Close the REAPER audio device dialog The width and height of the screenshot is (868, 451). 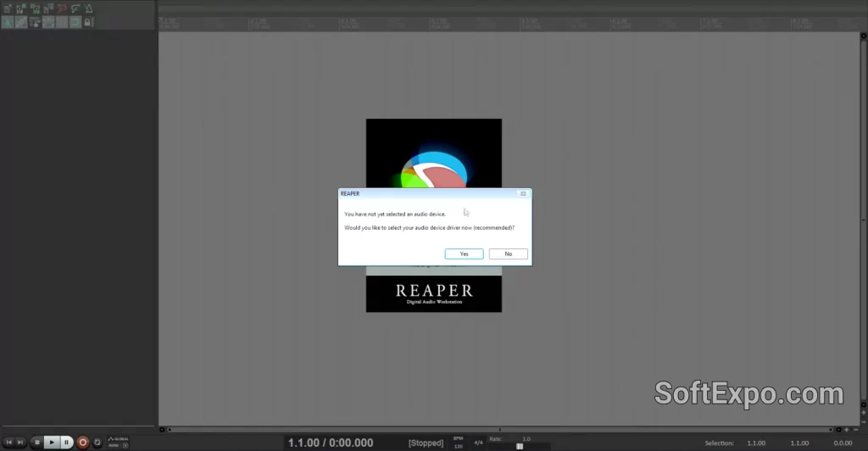point(522,193)
